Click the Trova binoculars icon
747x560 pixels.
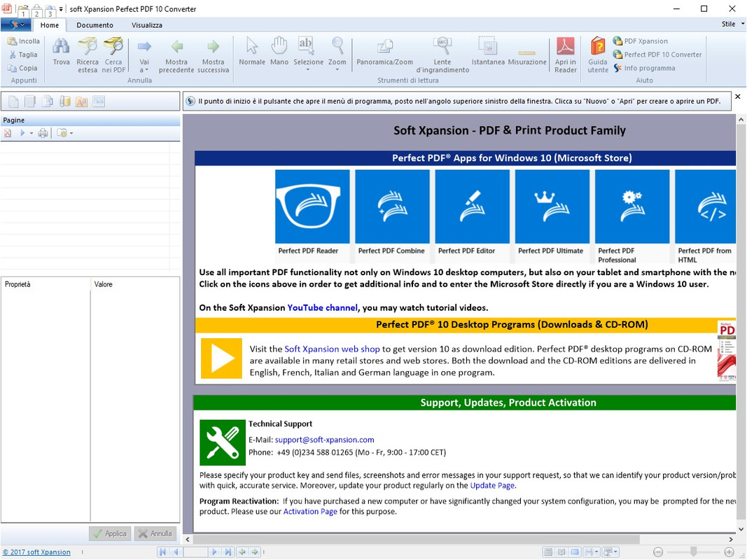point(61,45)
